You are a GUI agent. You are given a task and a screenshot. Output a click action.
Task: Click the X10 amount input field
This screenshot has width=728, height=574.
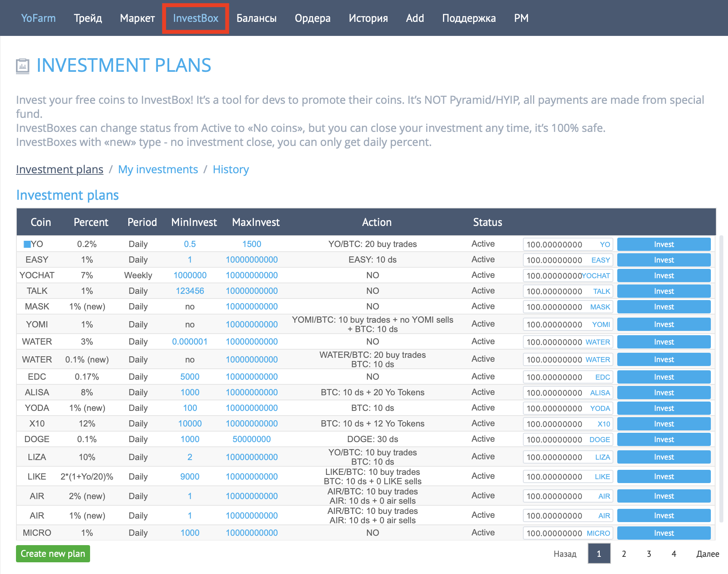click(568, 424)
